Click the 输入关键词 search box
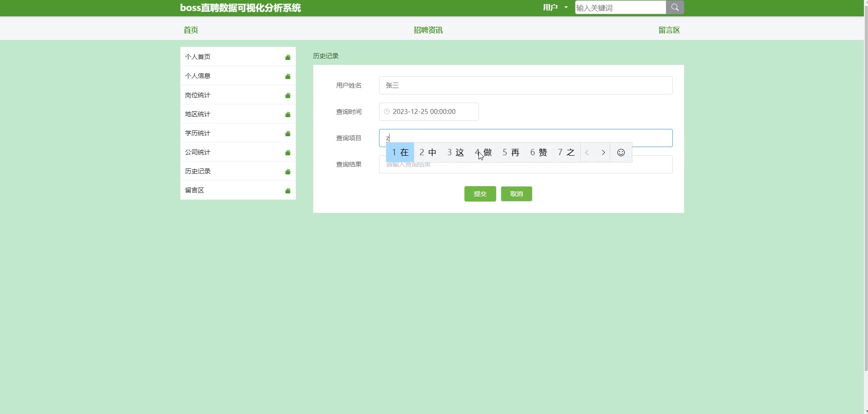This screenshot has width=868, height=414. tap(620, 7)
